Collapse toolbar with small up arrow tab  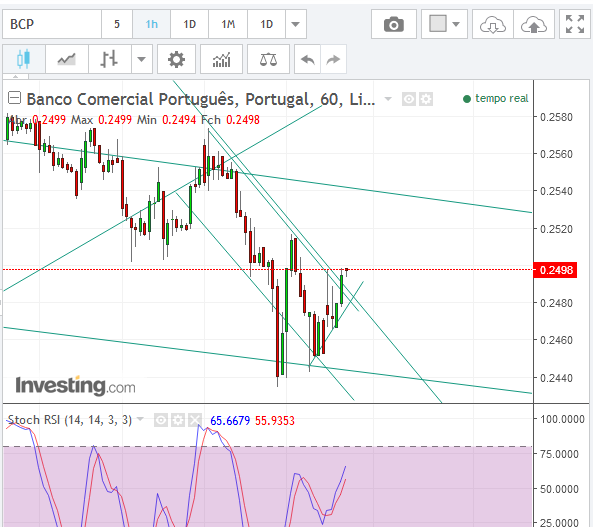[16, 76]
